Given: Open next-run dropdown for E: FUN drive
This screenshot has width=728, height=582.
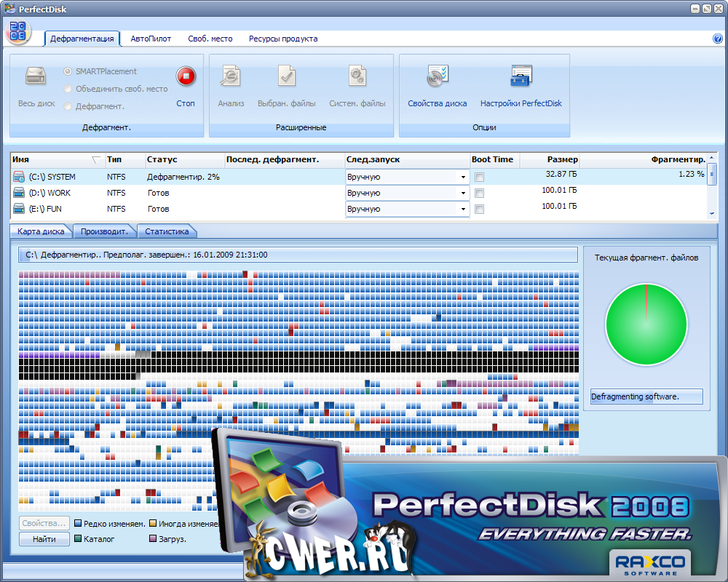Looking at the screenshot, I should [463, 210].
